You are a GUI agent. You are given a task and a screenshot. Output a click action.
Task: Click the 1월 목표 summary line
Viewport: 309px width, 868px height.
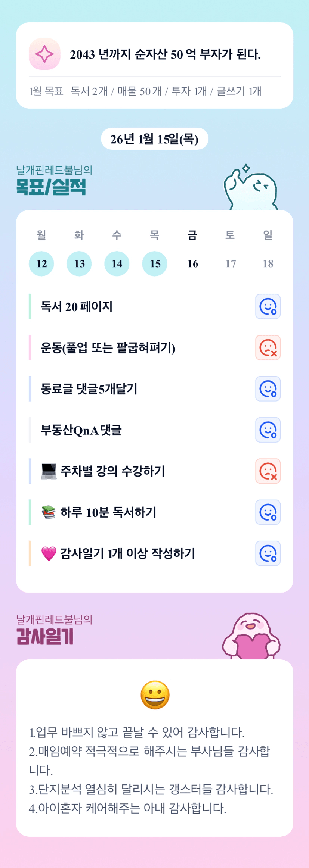pyautogui.click(x=145, y=91)
